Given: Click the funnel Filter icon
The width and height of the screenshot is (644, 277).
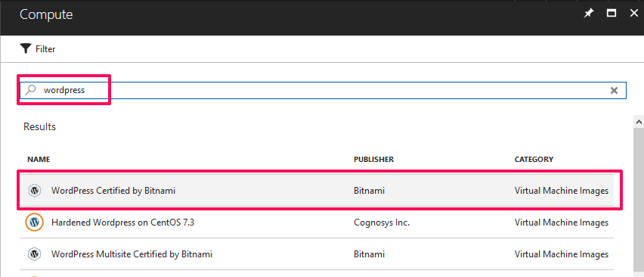Looking at the screenshot, I should (26, 49).
